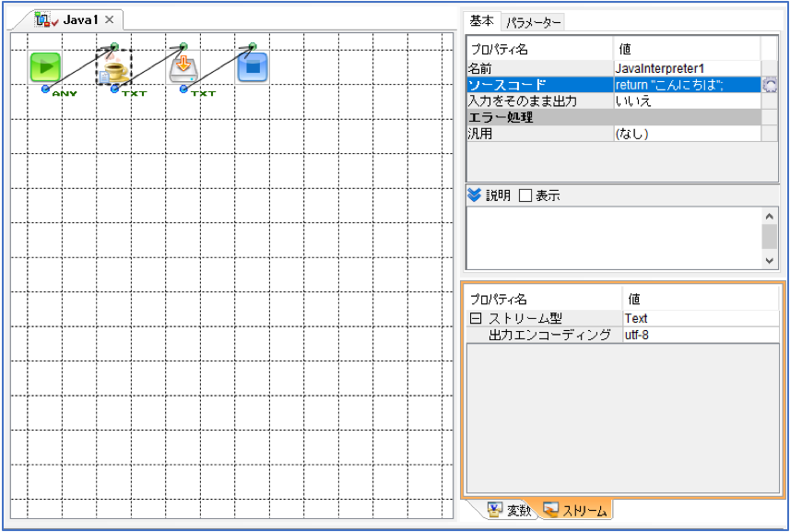Click the utf-8 encoding value
Viewport: 790px width, 532px height.
click(x=701, y=335)
